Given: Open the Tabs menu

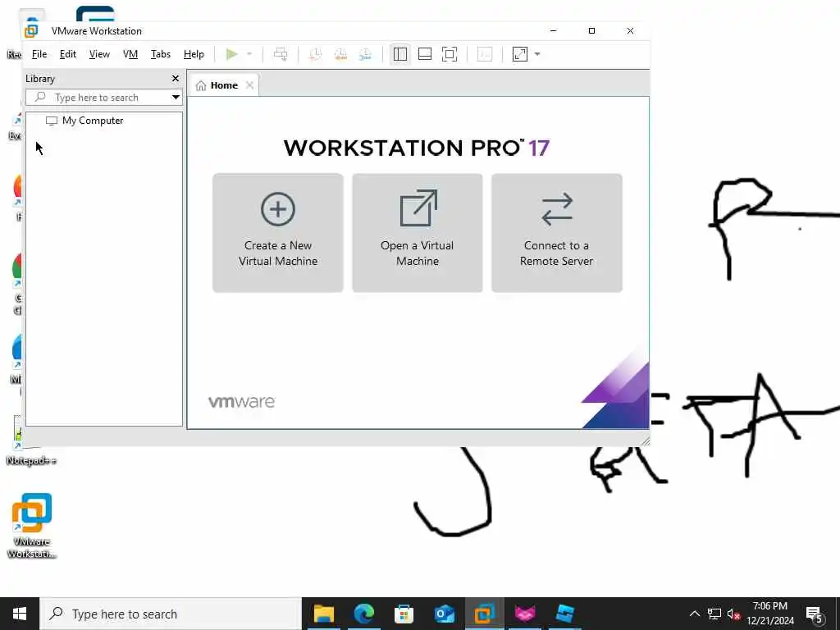Looking at the screenshot, I should (x=160, y=54).
